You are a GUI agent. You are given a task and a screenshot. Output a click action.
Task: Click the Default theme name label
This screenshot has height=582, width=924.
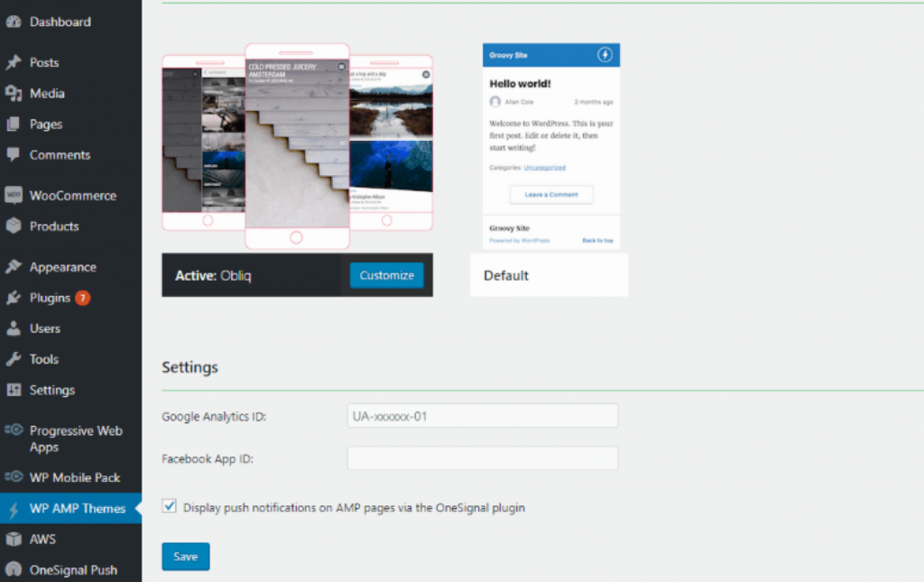[506, 276]
